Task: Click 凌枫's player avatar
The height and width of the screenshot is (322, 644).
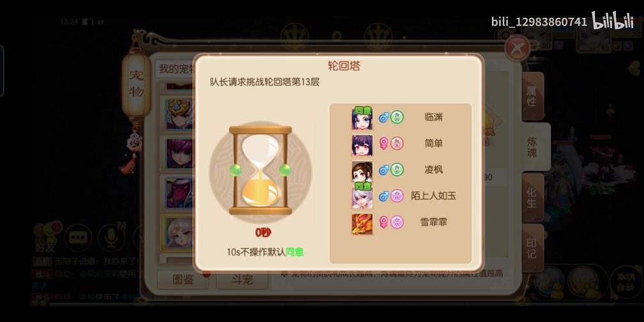Action: (362, 171)
